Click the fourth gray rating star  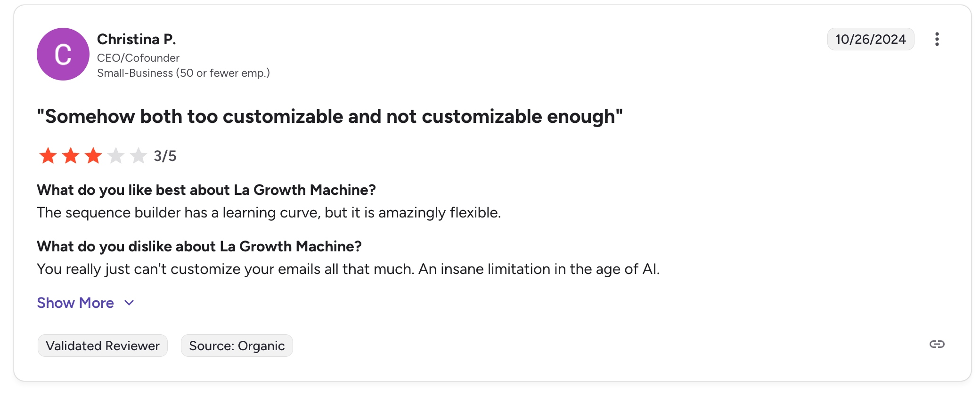pyautogui.click(x=116, y=156)
